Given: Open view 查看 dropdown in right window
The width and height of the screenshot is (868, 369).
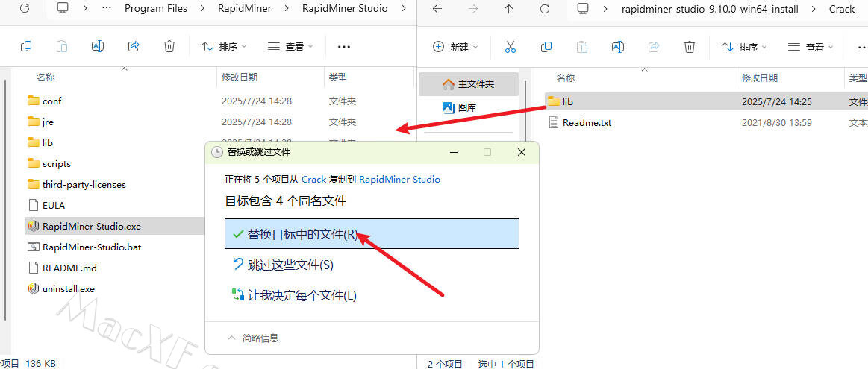Looking at the screenshot, I should pos(811,47).
